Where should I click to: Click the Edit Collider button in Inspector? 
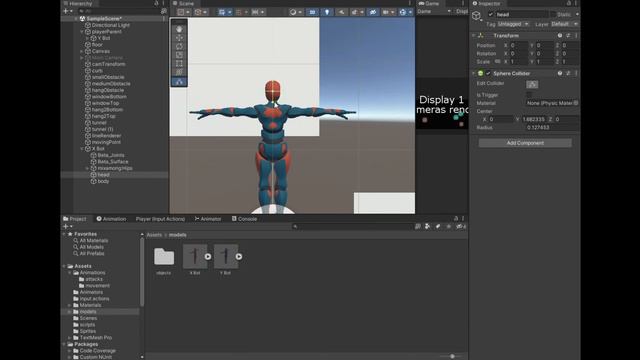pyautogui.click(x=532, y=84)
